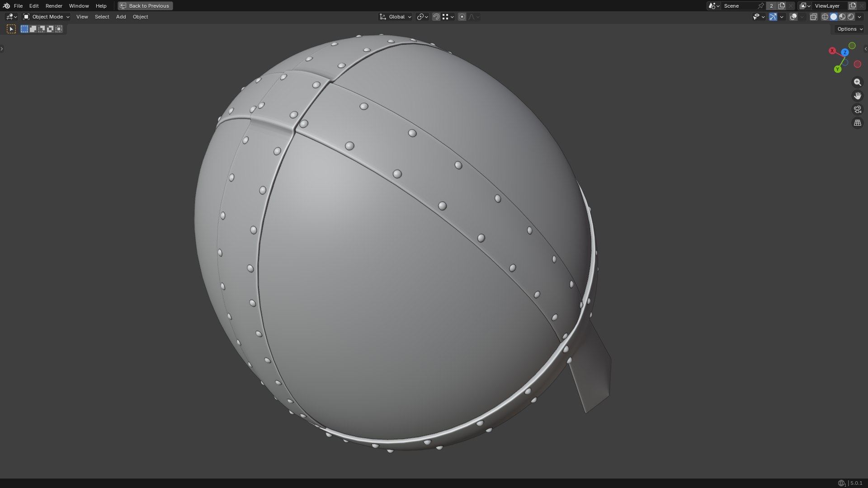Viewport: 868px width, 488px height.
Task: Open the Window menu
Action: click(x=79, y=6)
